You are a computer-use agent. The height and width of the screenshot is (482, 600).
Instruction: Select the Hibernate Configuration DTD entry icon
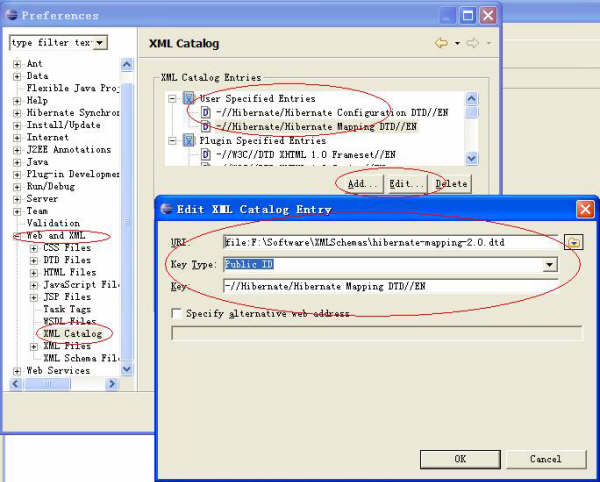coord(206,113)
